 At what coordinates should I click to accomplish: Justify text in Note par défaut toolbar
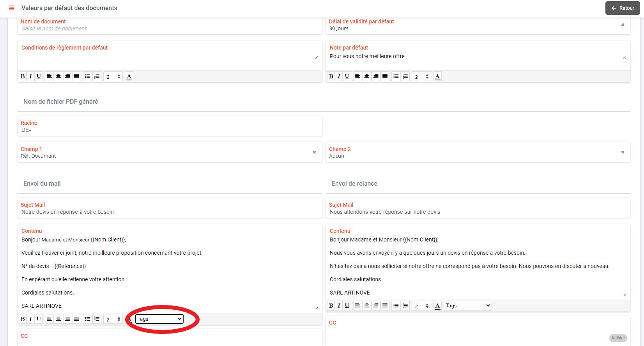[385, 76]
